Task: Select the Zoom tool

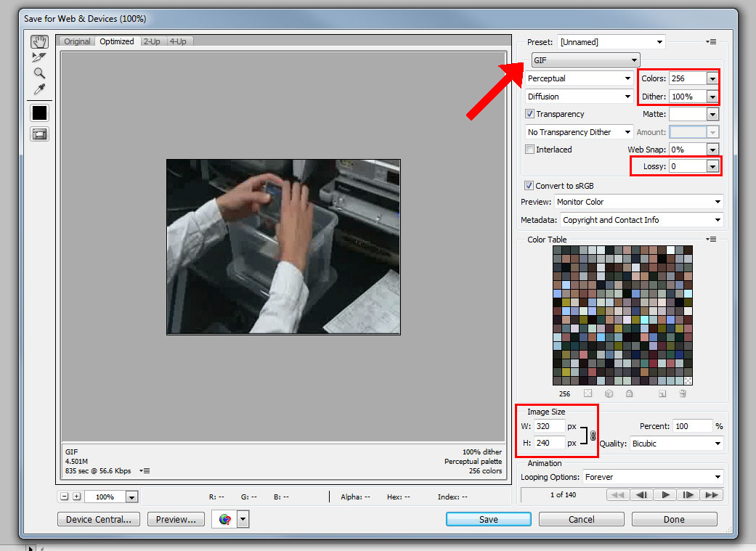Action: 38,73
